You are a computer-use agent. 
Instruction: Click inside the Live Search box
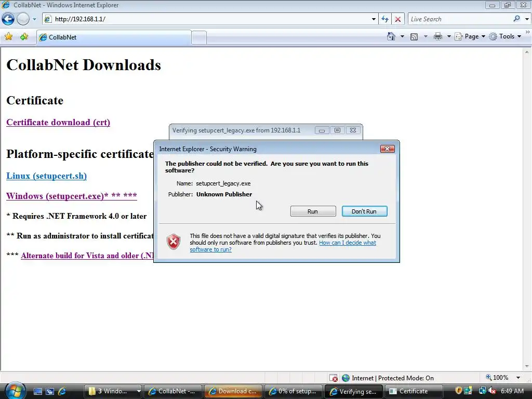pos(460,19)
